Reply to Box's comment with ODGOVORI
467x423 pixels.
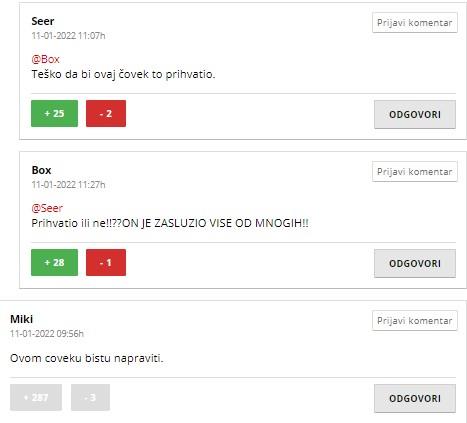pyautogui.click(x=415, y=263)
